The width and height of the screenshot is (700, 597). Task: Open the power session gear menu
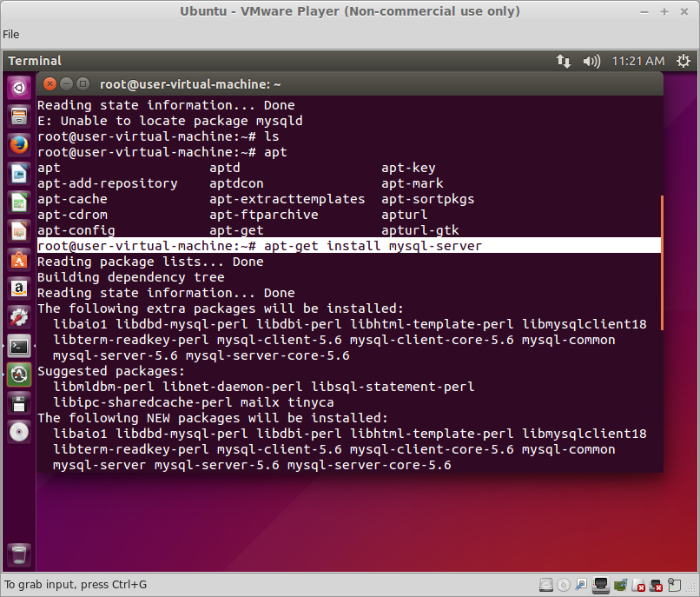click(683, 61)
